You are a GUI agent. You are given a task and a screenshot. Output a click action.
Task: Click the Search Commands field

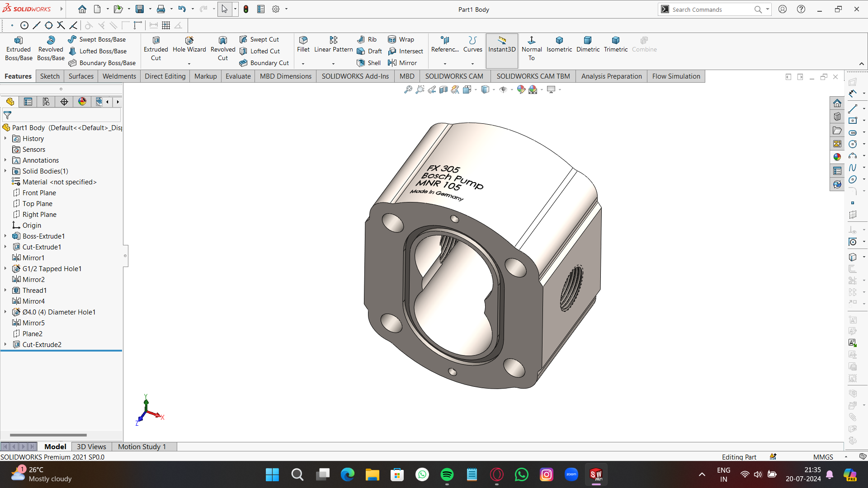712,9
